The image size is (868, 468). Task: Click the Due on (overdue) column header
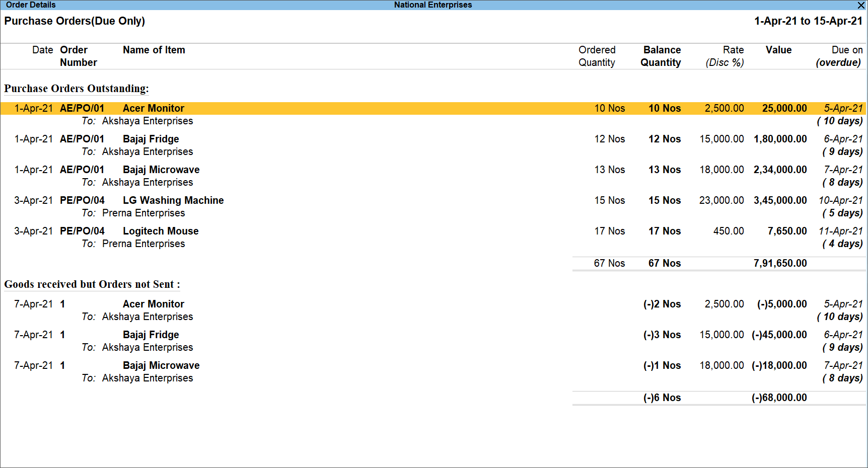[839, 56]
